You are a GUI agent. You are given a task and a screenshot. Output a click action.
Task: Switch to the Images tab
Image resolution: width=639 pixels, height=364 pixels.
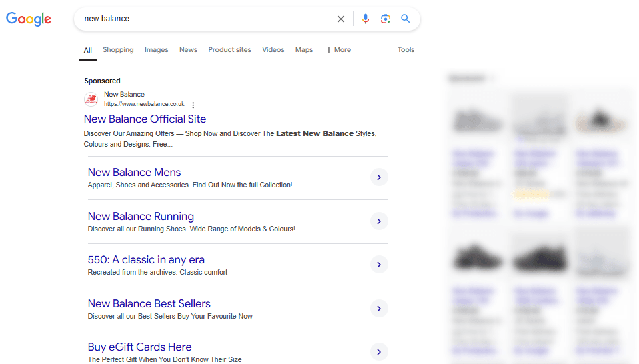coord(157,50)
